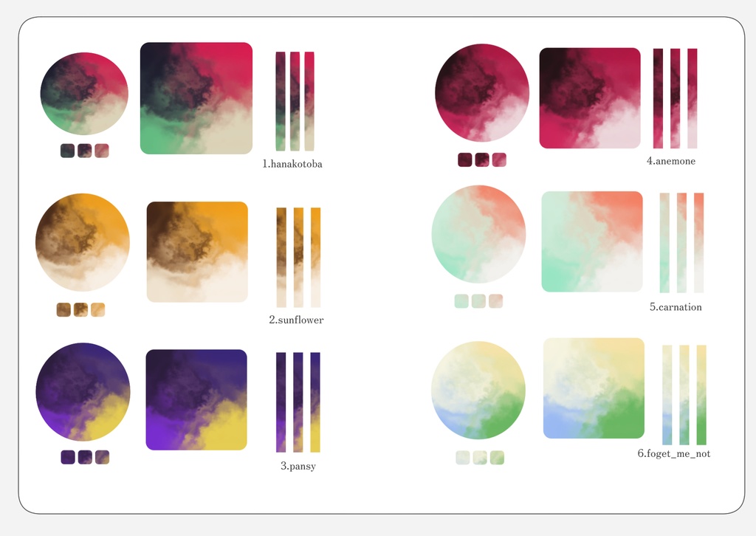The height and width of the screenshot is (536, 756).
Task: Select the pinkish-red third swatch under anemone circle
Action: coord(499,159)
